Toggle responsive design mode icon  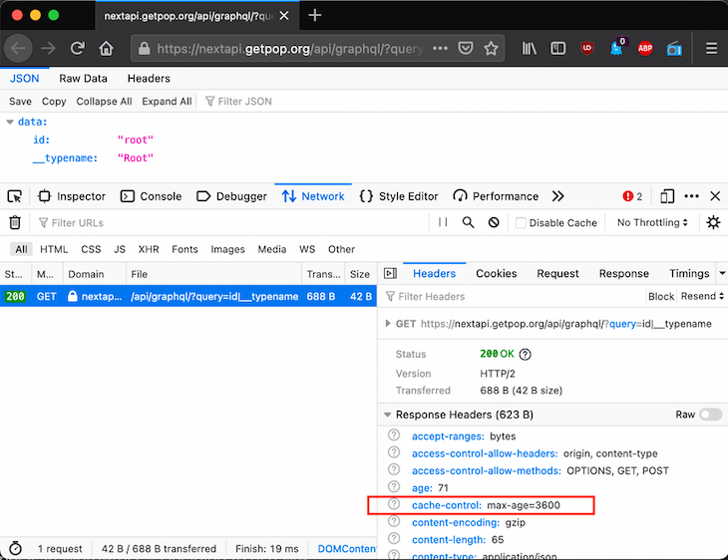pos(667,196)
